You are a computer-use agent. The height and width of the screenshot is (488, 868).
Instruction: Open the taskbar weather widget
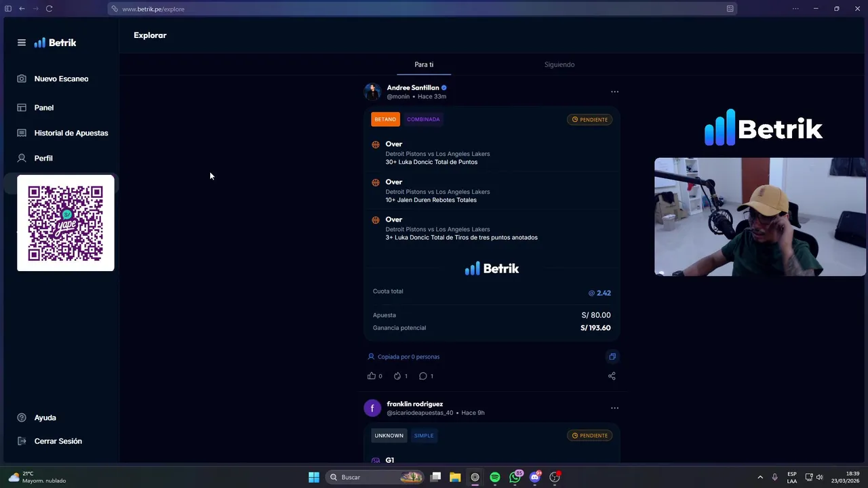click(37, 477)
